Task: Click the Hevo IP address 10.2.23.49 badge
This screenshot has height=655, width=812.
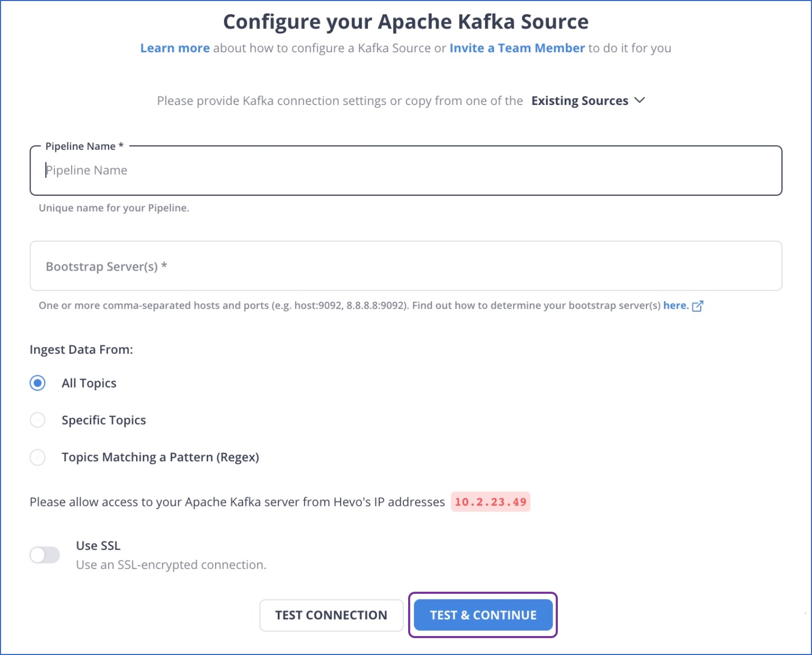Action: pos(490,502)
